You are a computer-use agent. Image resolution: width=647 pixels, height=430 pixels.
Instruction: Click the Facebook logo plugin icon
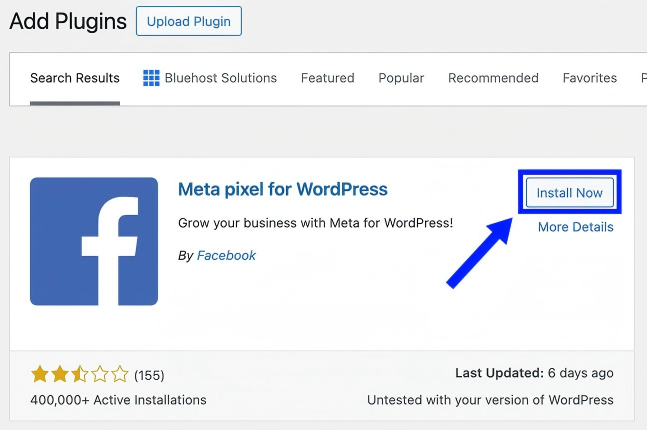(94, 241)
